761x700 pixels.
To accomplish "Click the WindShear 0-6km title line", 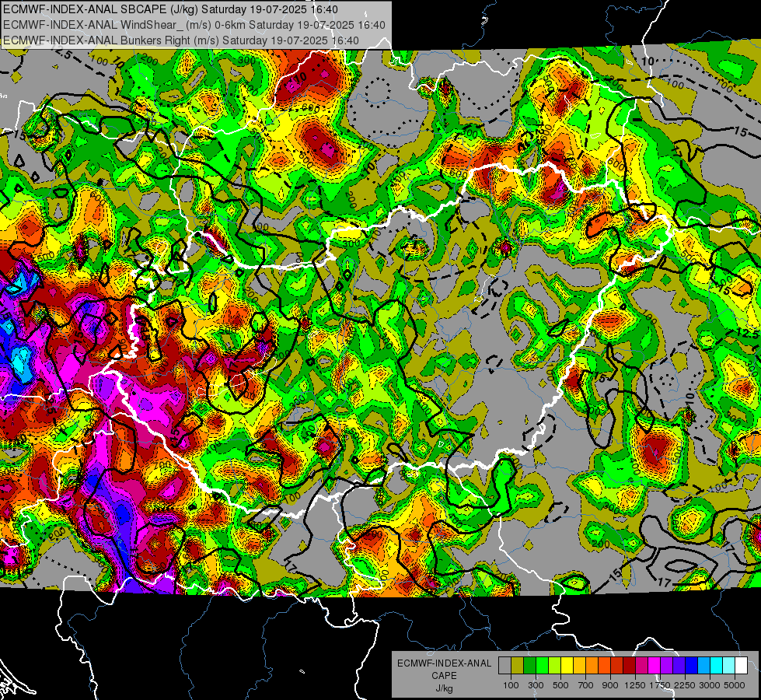I will tap(194, 25).
